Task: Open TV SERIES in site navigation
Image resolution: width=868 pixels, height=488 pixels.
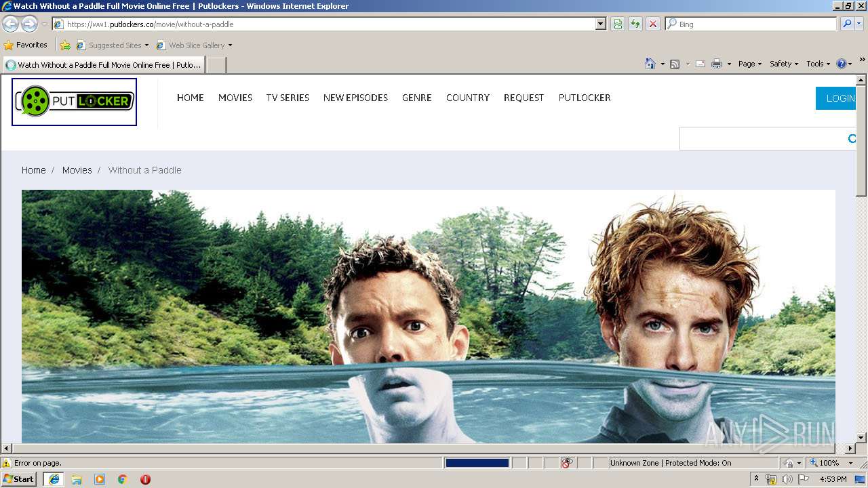Action: click(x=288, y=98)
